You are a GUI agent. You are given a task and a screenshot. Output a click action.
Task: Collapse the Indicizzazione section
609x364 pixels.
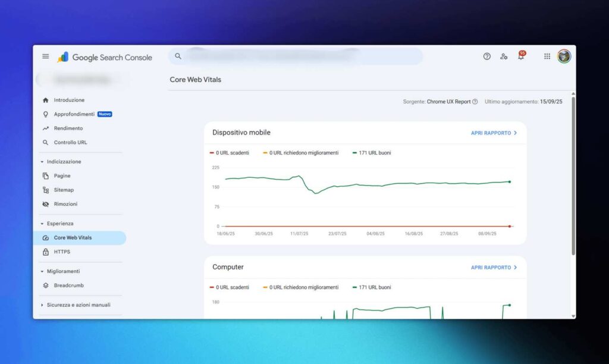tap(41, 161)
